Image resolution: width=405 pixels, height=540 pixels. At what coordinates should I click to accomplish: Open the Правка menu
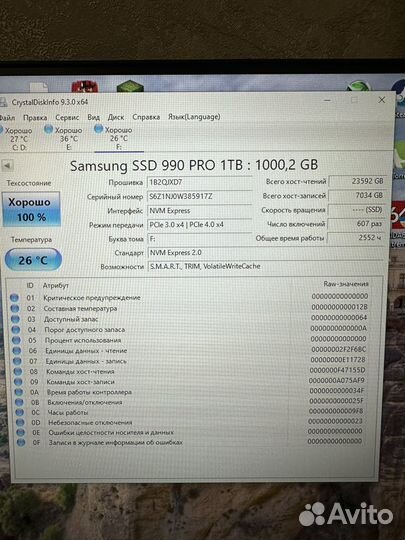[x=35, y=118]
